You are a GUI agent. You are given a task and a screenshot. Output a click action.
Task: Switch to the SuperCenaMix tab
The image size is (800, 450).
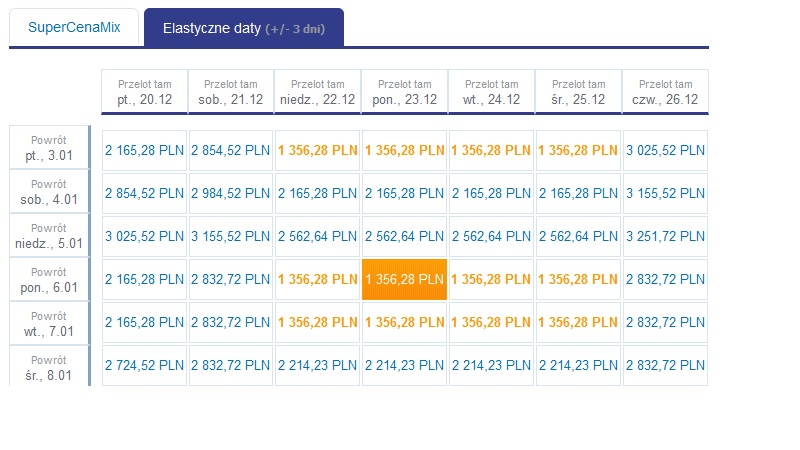[x=74, y=27]
